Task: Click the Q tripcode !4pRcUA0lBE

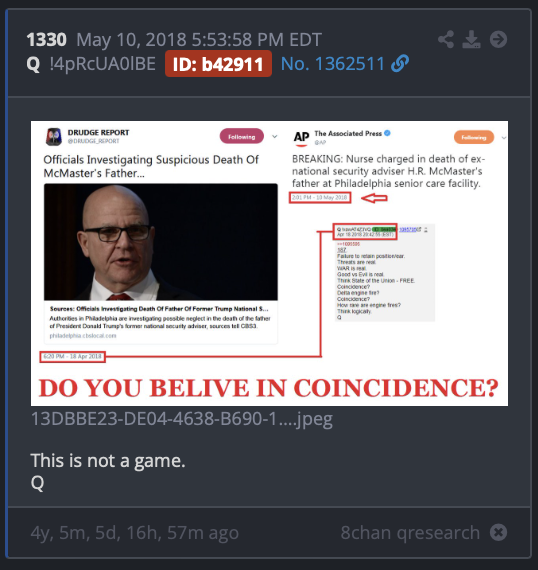Action: 103,64
